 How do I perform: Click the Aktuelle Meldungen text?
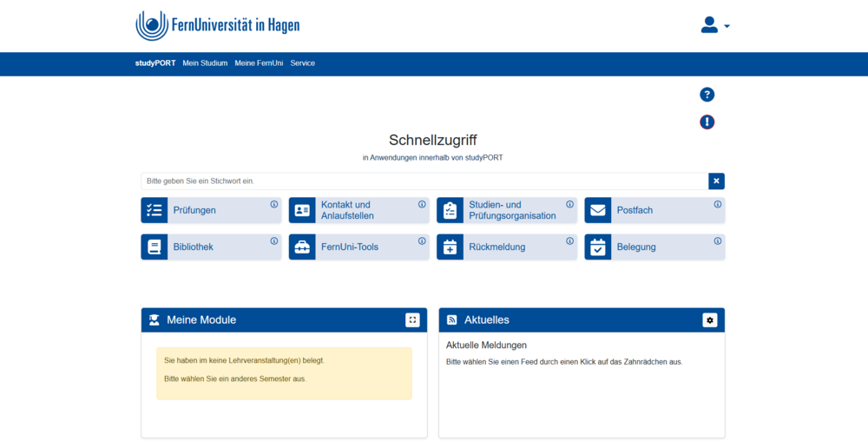[486, 345]
